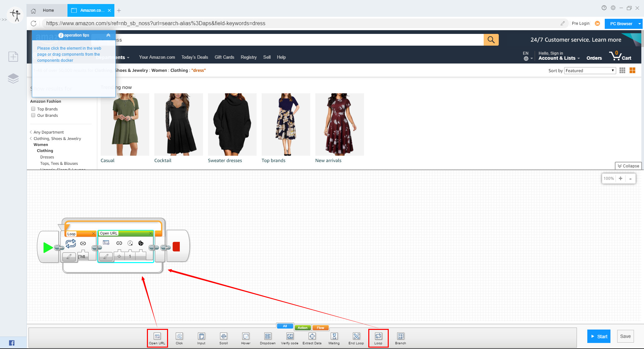644x349 pixels.
Task: Open a new tab with plus button
Action: click(119, 10)
